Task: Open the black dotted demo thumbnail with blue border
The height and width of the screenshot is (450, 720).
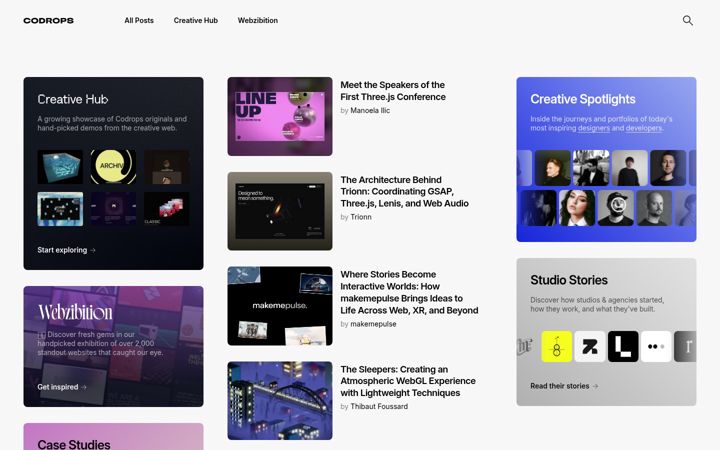Action: click(60, 209)
